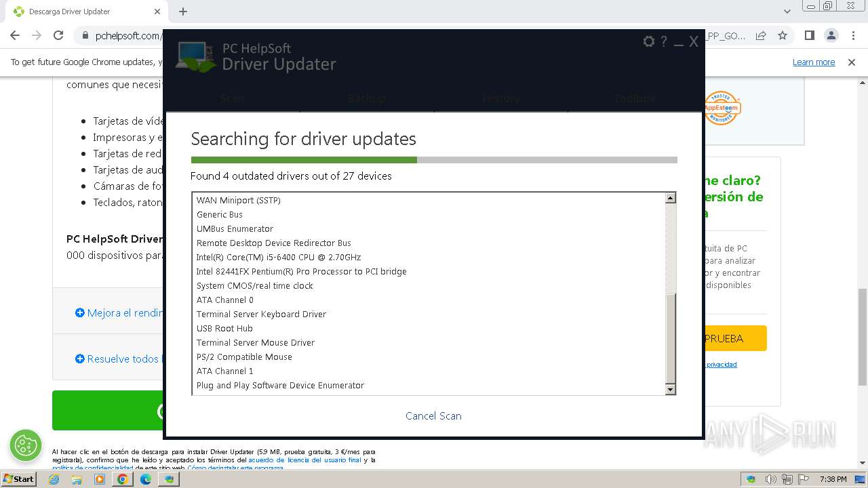Open cookie preferences icon
Image resolution: width=868 pixels, height=488 pixels.
pyautogui.click(x=26, y=445)
